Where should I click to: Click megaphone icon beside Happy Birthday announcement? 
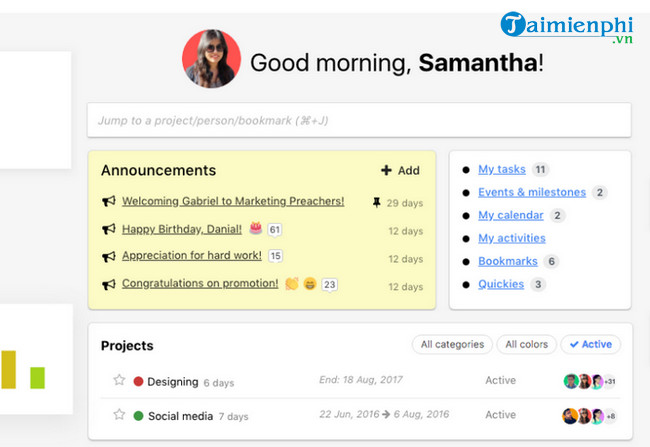click(x=109, y=229)
